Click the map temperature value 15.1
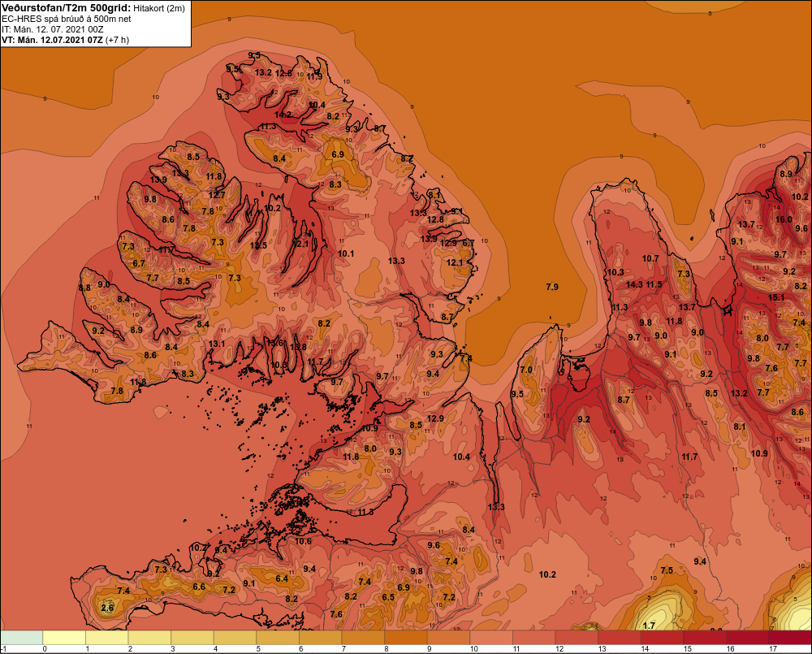The width and height of the screenshot is (812, 654). point(776,297)
